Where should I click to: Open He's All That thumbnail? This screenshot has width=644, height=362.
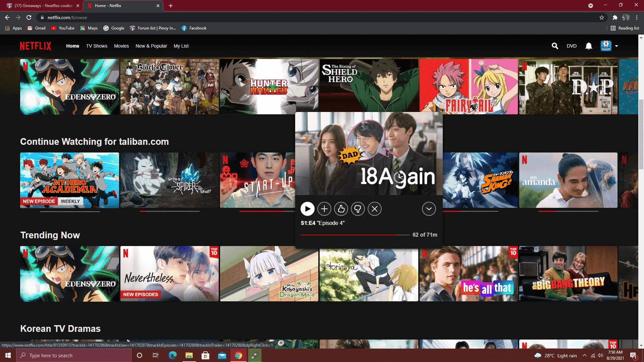[x=469, y=274]
